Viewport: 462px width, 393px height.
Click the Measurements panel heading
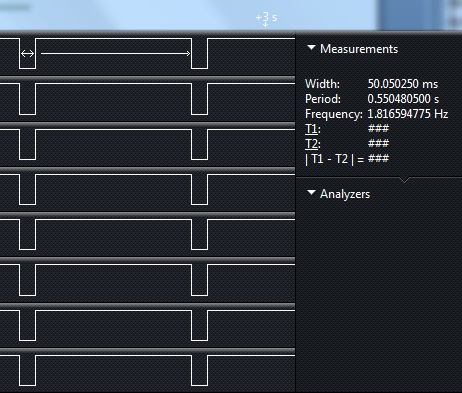tap(359, 49)
